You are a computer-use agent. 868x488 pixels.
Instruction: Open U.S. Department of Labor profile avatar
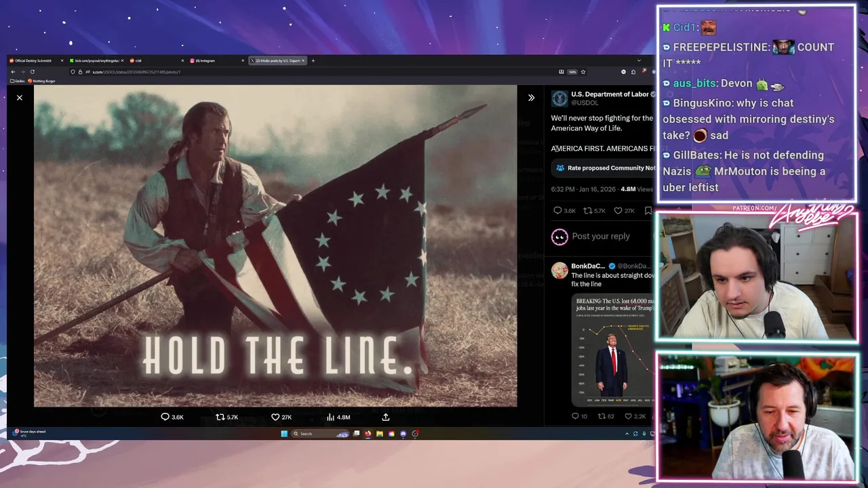point(559,99)
